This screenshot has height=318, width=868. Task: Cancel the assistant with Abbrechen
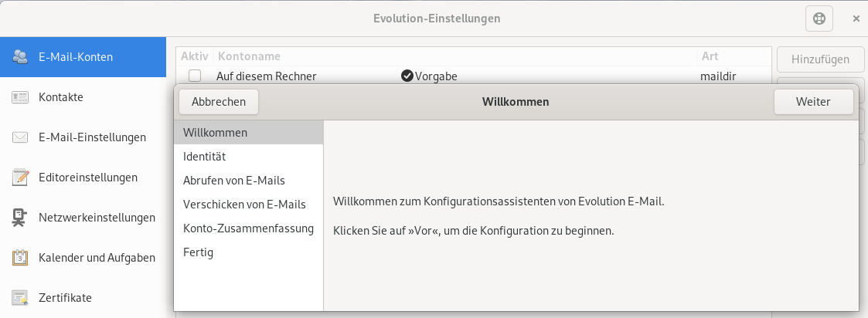click(x=219, y=102)
